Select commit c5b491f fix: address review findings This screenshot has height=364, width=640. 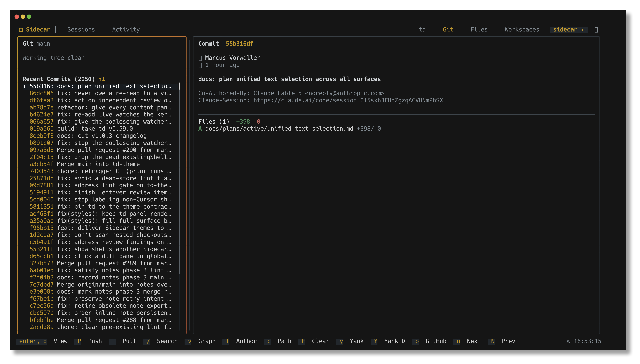[100, 242]
